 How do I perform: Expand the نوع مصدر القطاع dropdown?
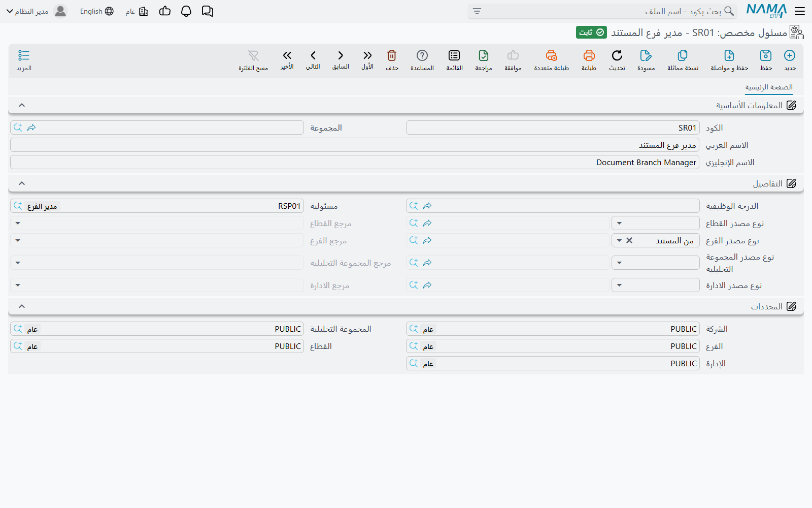point(619,223)
